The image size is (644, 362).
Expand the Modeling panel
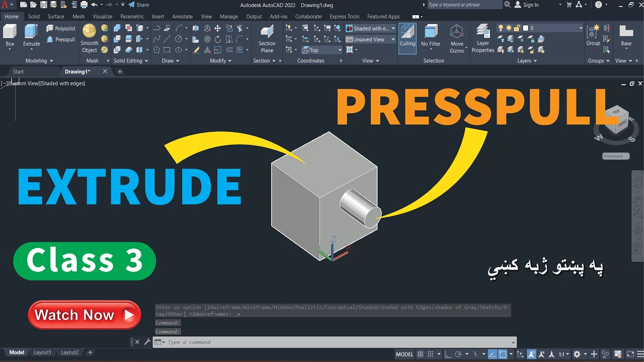click(x=38, y=61)
